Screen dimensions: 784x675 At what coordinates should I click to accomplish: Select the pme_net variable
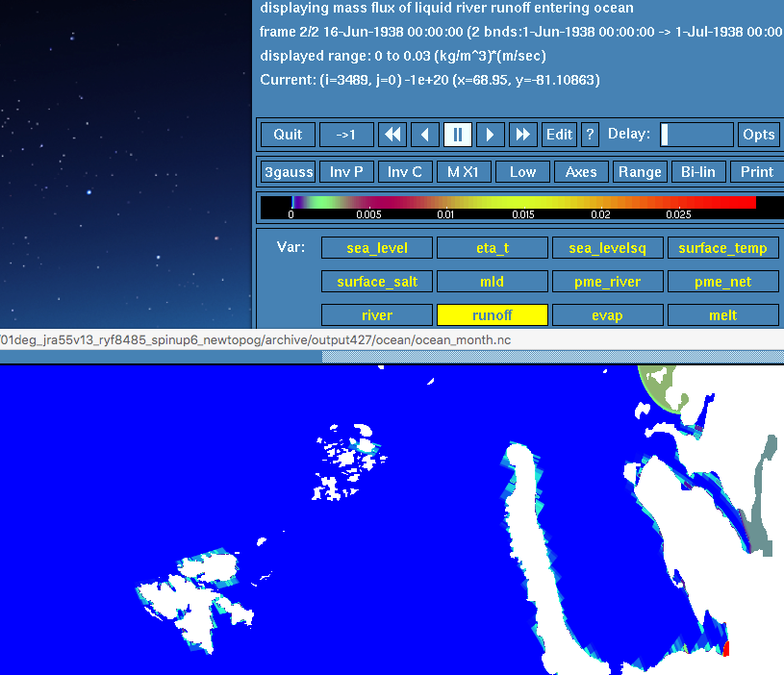[723, 282]
